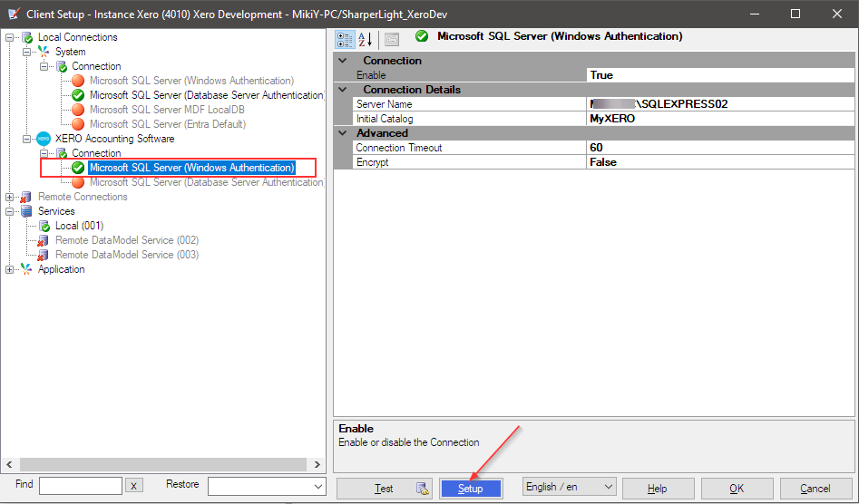This screenshot has height=504, width=859.
Task: Collapse the Services tree node
Action: pyautogui.click(x=9, y=211)
